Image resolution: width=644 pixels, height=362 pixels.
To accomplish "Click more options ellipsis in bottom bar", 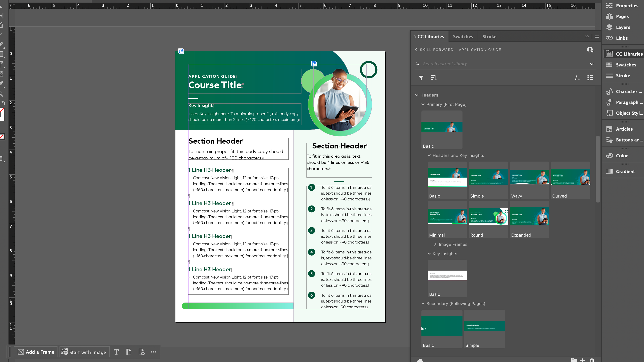I will [x=153, y=352].
